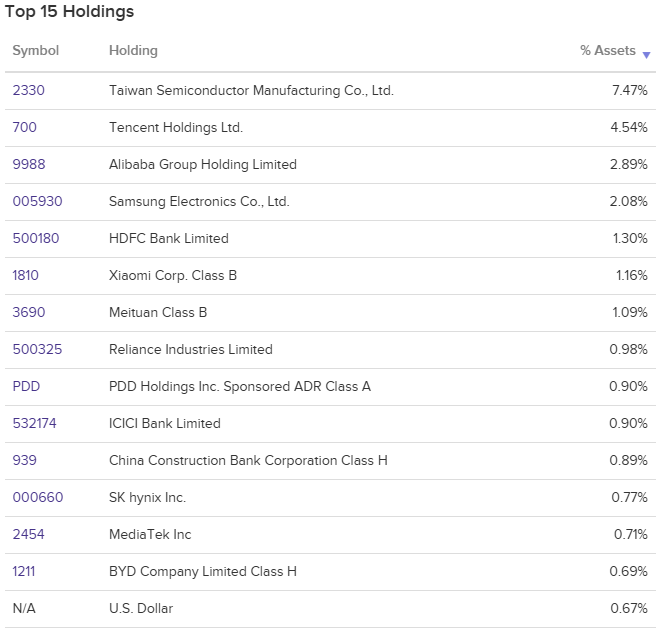Click the 1.30% assets value
Image resolution: width=661 pixels, height=632 pixels.
(x=630, y=238)
